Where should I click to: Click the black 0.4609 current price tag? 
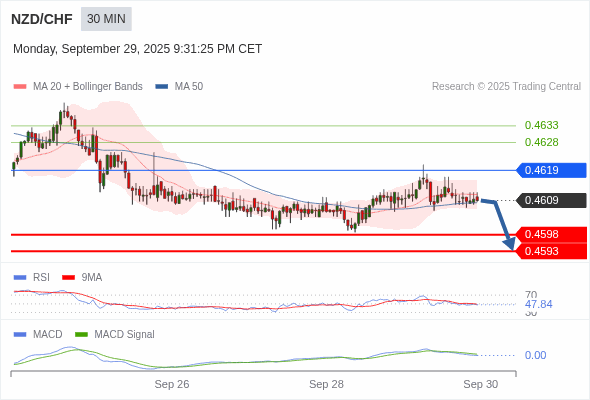tap(551, 200)
